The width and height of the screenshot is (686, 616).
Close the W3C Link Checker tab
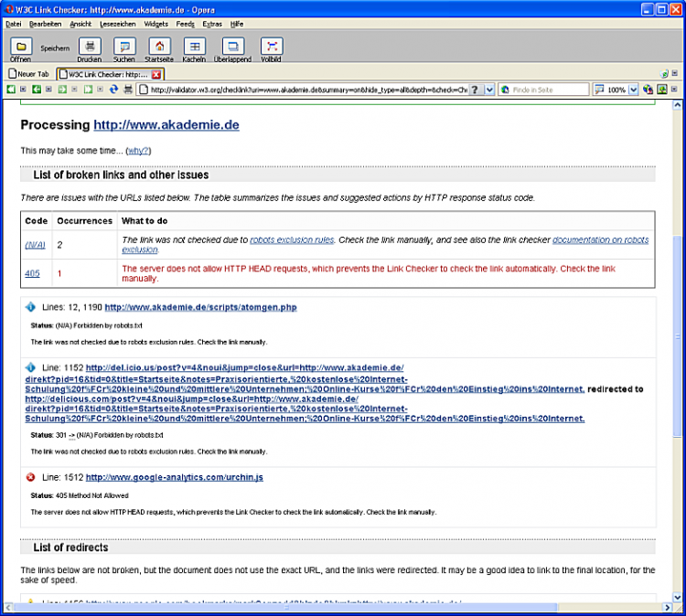tap(156, 74)
